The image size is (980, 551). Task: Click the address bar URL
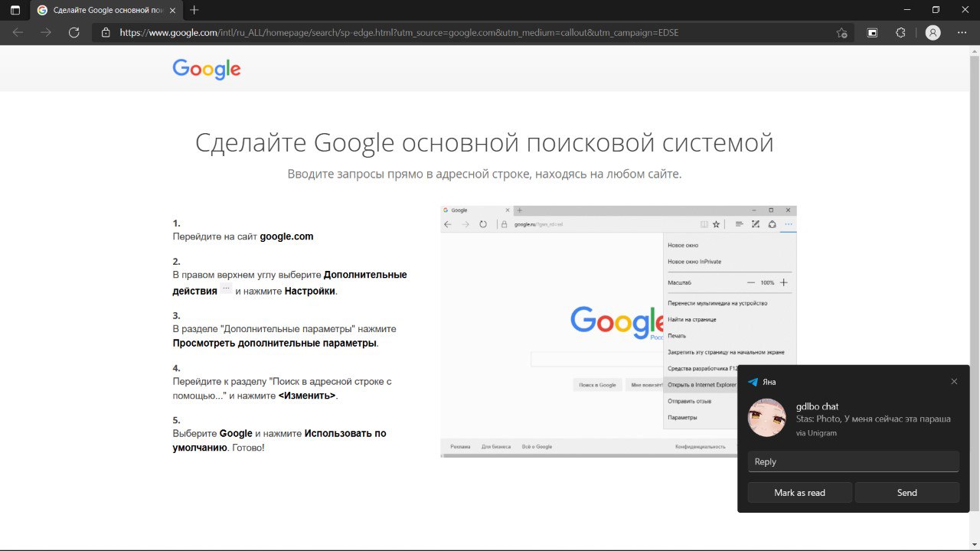(x=399, y=33)
